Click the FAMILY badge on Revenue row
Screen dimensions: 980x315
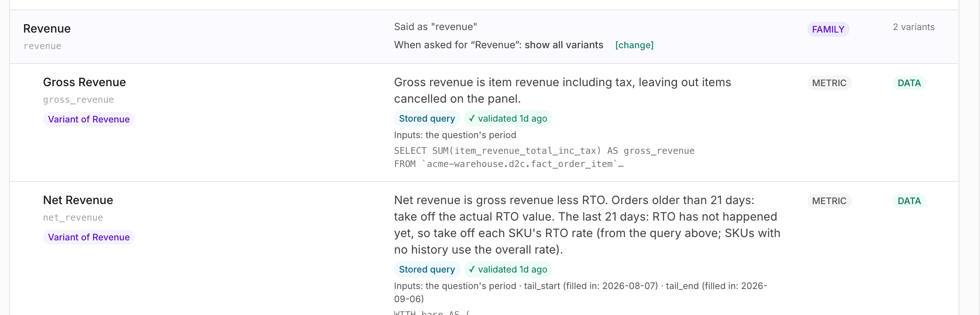click(828, 29)
